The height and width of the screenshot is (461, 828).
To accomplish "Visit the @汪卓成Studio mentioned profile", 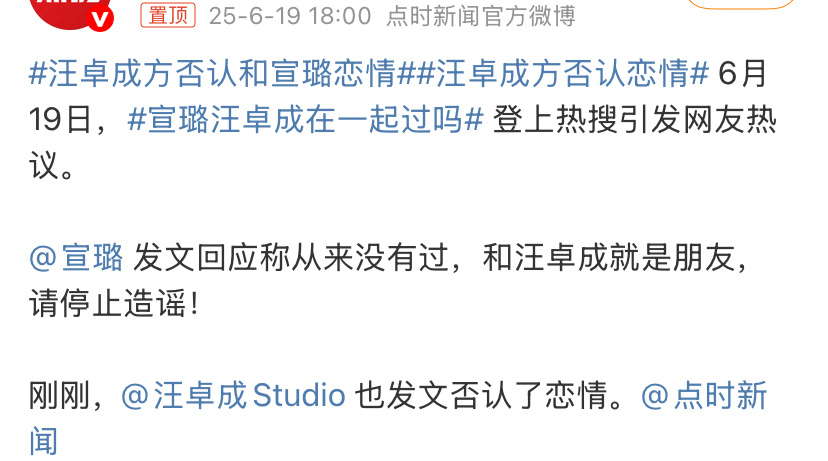I will point(233,395).
